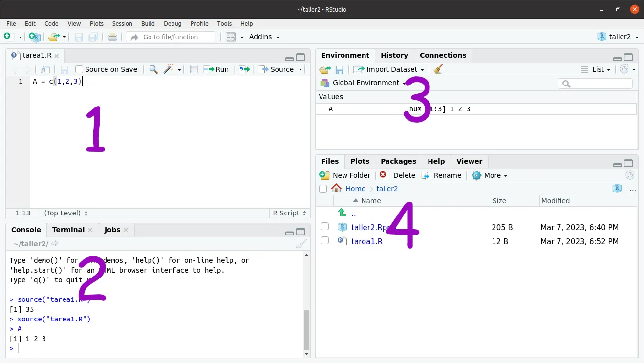The image size is (644, 363).
Task: Click the Delete button in Files pane
Action: (x=398, y=175)
